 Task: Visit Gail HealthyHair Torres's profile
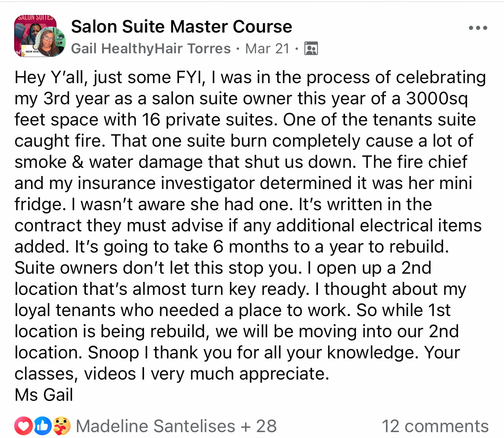(151, 49)
